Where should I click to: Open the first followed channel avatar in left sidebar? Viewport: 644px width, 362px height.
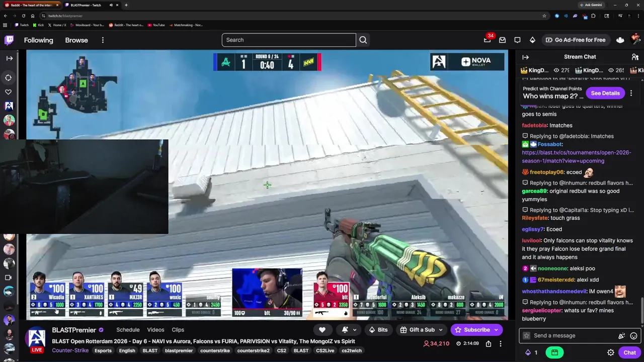tap(9, 106)
